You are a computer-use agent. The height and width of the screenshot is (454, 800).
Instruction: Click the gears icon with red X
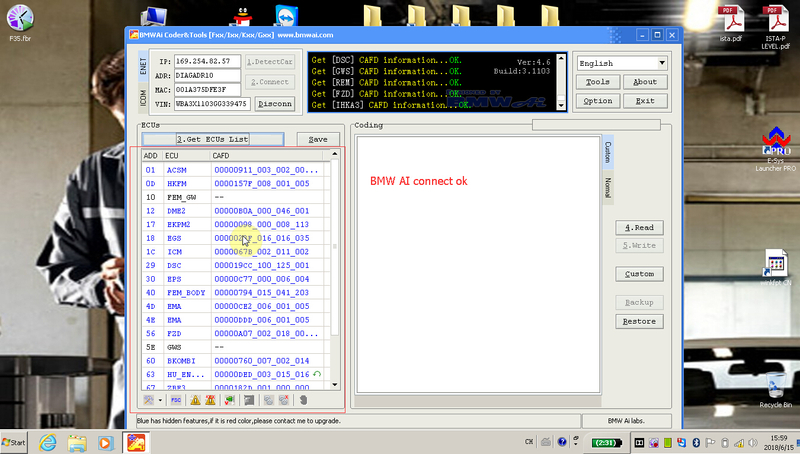coord(284,400)
